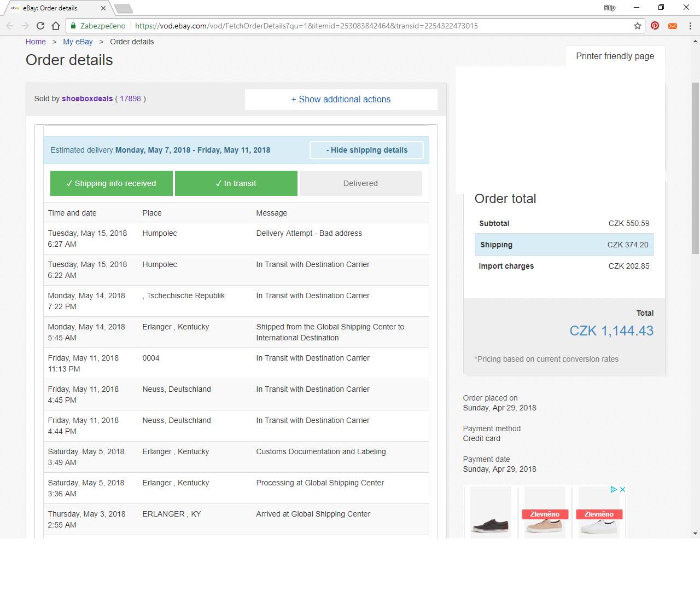
Task: Open Printer friendly page
Action: coord(615,56)
